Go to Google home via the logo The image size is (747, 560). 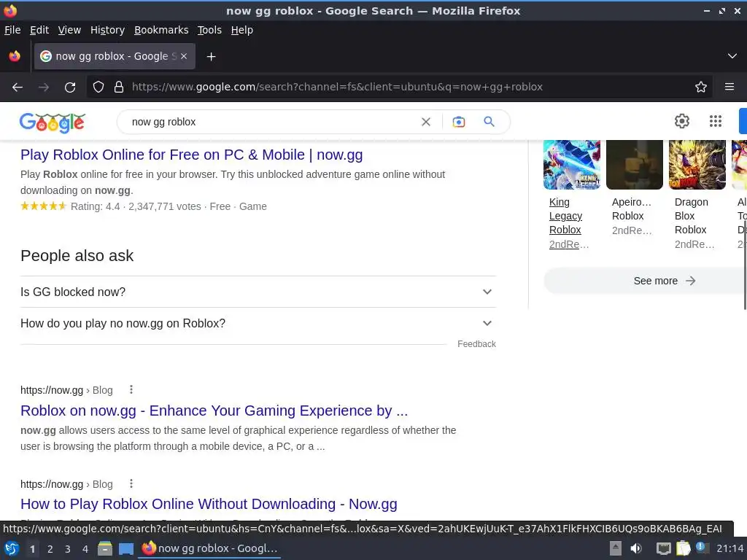[53, 122]
